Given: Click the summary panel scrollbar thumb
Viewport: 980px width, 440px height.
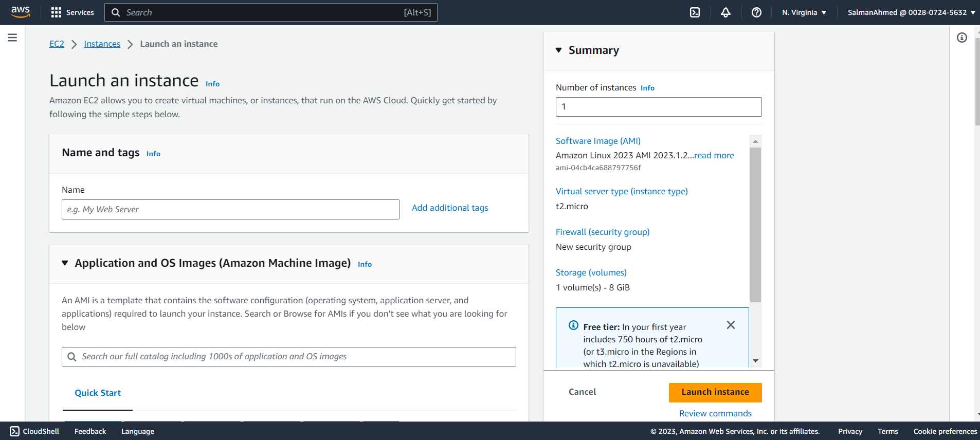Looking at the screenshot, I should (755, 225).
